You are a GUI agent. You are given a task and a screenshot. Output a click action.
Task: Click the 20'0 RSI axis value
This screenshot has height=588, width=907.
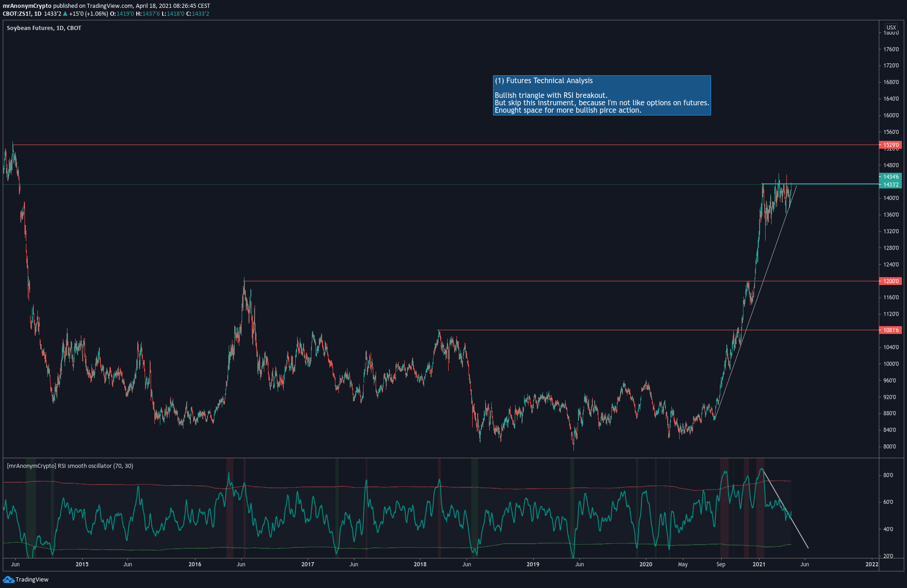(x=888, y=556)
